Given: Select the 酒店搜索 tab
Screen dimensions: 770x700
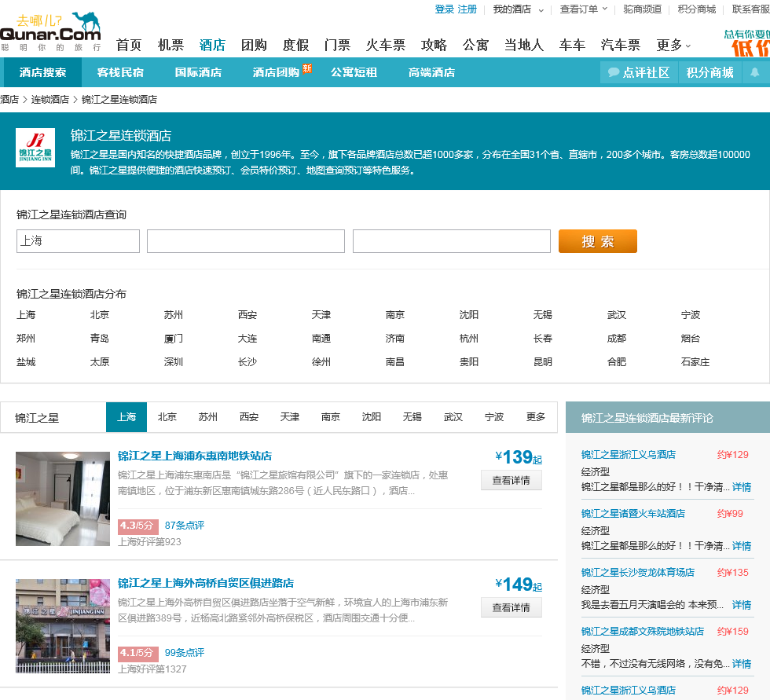Looking at the screenshot, I should pos(42,72).
